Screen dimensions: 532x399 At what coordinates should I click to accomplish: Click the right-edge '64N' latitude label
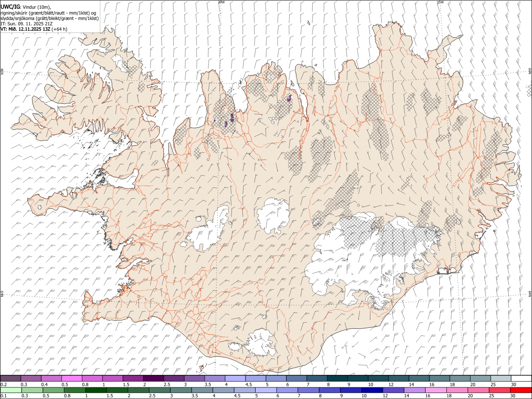click(530, 293)
